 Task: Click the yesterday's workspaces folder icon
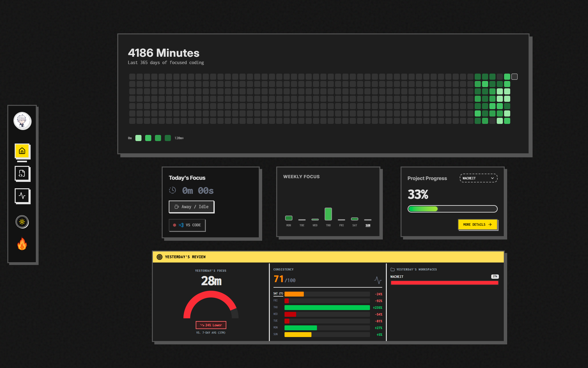[392, 270]
